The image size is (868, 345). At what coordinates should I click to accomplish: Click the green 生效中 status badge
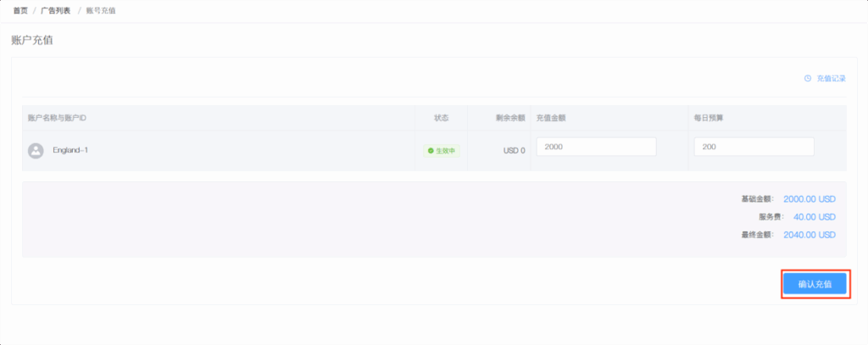click(442, 151)
